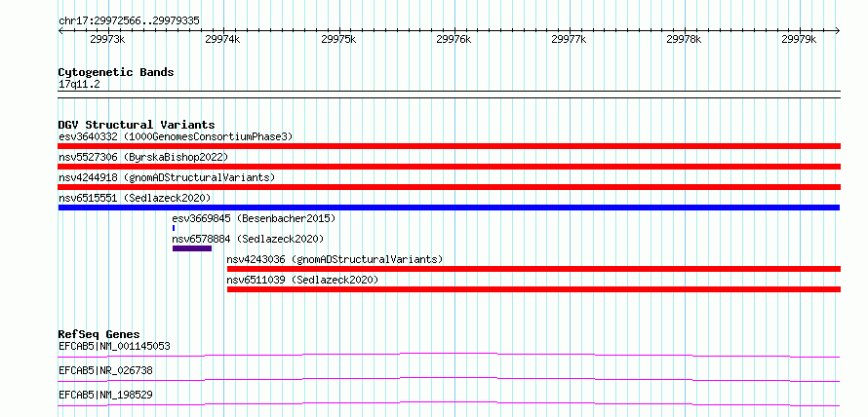Open esv3640332 (1000GenomesConsortiumPhase3) label

click(176, 136)
